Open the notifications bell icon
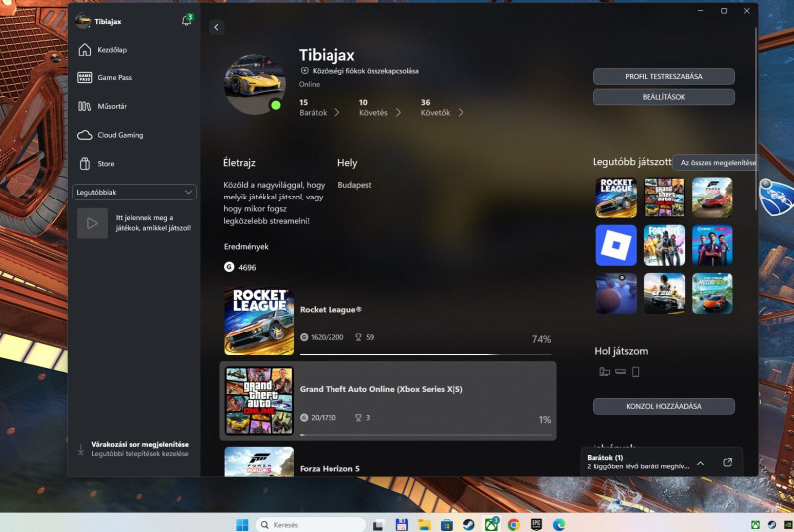 click(187, 20)
